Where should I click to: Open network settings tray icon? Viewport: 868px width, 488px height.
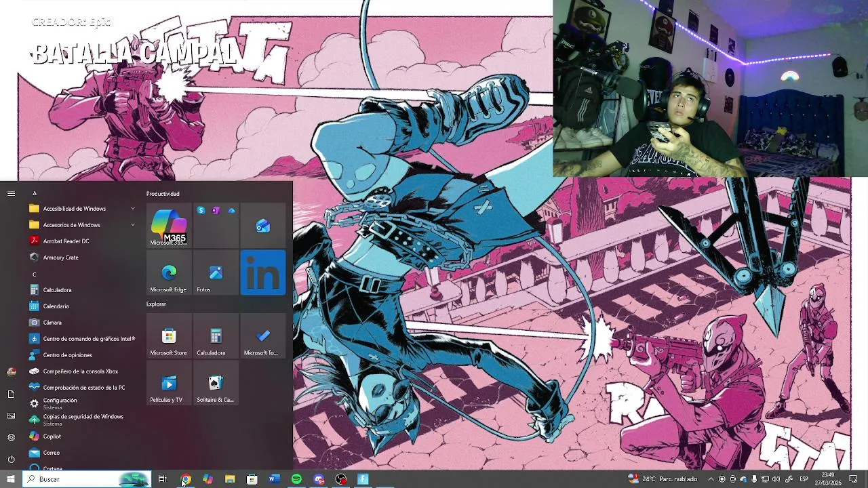(x=765, y=479)
